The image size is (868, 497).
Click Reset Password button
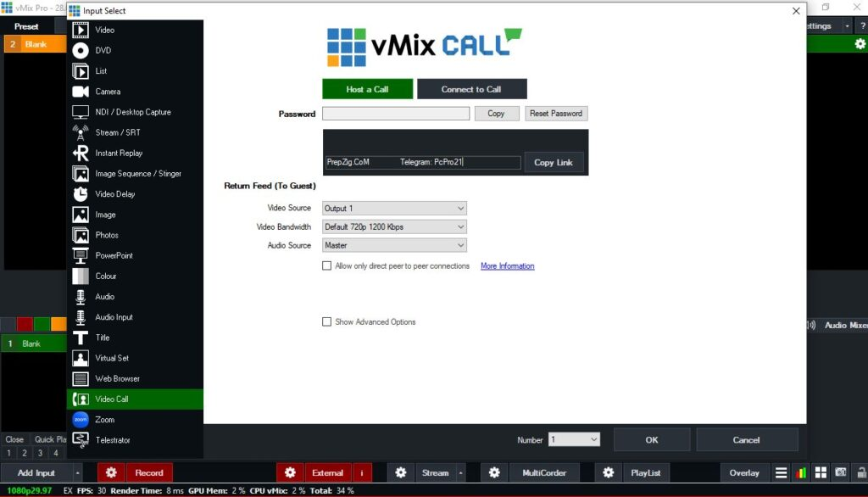pyautogui.click(x=556, y=114)
